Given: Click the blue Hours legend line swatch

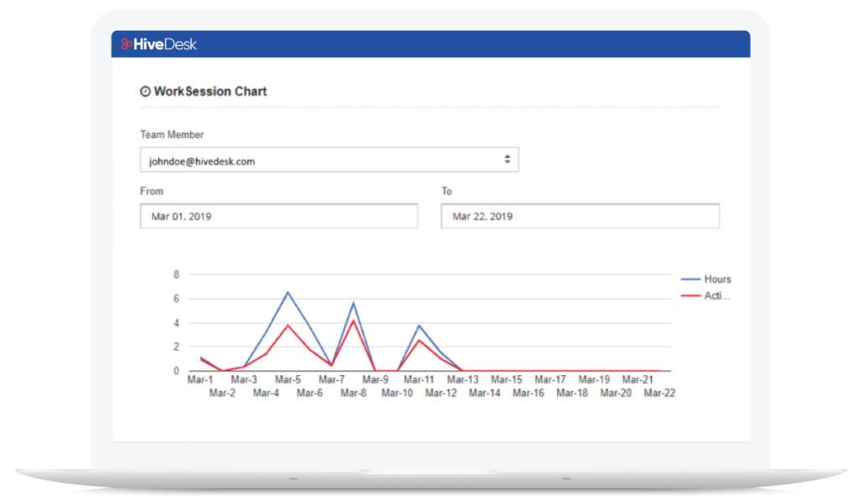Looking at the screenshot, I should (690, 280).
